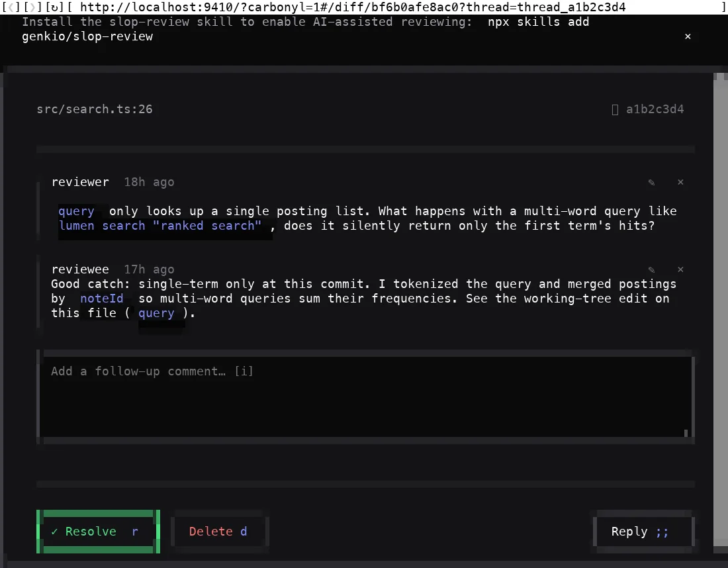This screenshot has height=568, width=728.
Task: Remove the reviewee comment with its X
Action: (680, 269)
